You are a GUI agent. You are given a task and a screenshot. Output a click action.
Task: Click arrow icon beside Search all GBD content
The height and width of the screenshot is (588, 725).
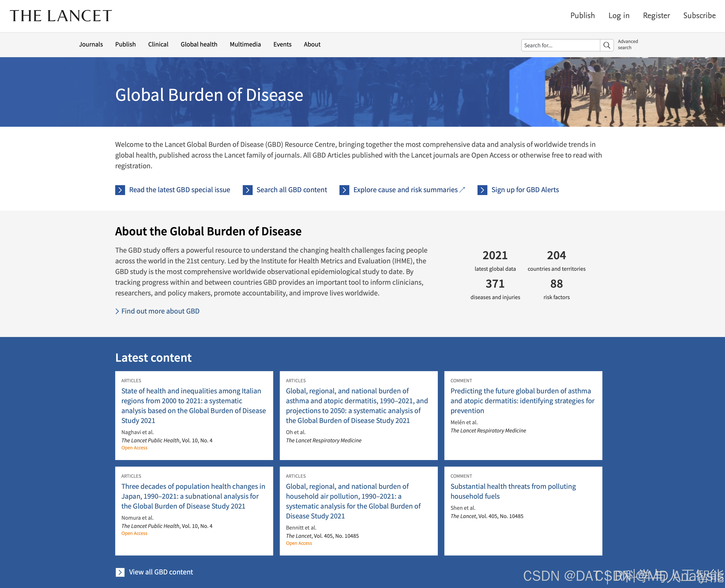click(247, 190)
